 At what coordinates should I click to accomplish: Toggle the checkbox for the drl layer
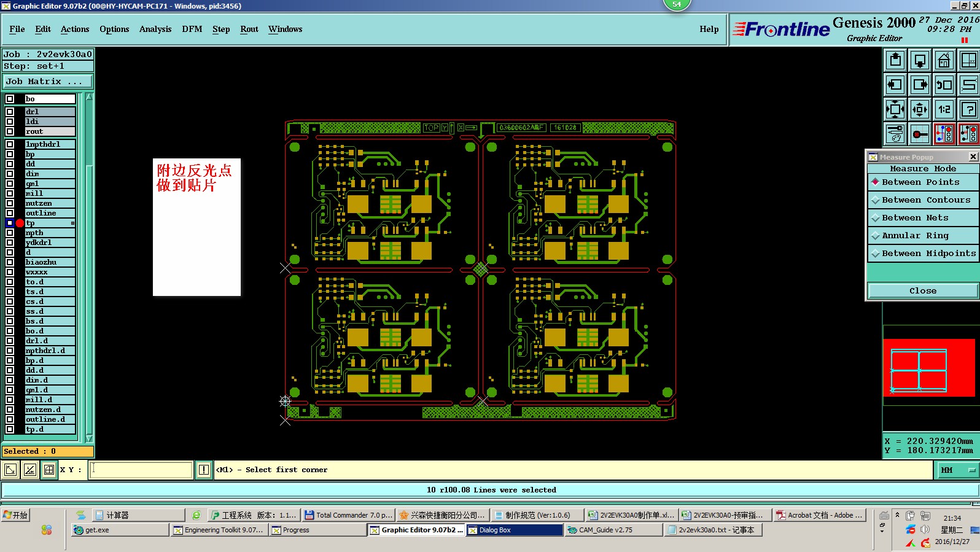(x=10, y=112)
